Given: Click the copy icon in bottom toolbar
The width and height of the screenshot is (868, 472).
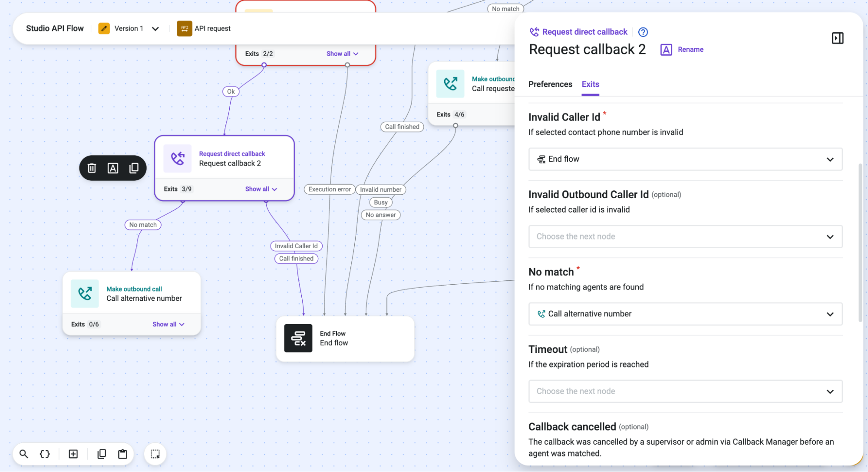Looking at the screenshot, I should pos(102,454).
